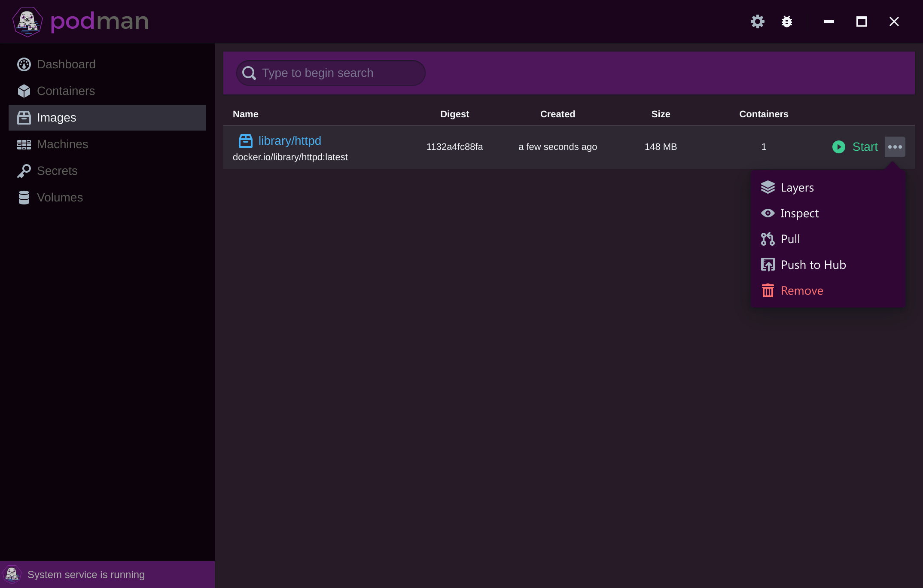Open the bug report icon
Viewport: 923px width, 588px height.
(x=787, y=21)
